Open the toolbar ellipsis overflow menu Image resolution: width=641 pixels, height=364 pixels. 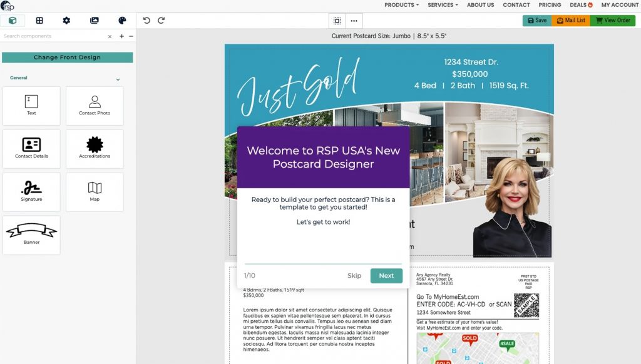[354, 20]
